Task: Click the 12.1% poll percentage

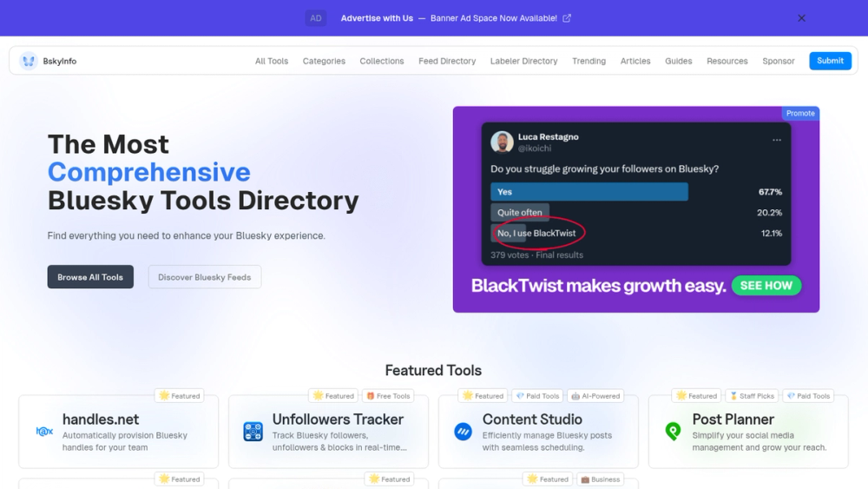Action: coord(772,234)
